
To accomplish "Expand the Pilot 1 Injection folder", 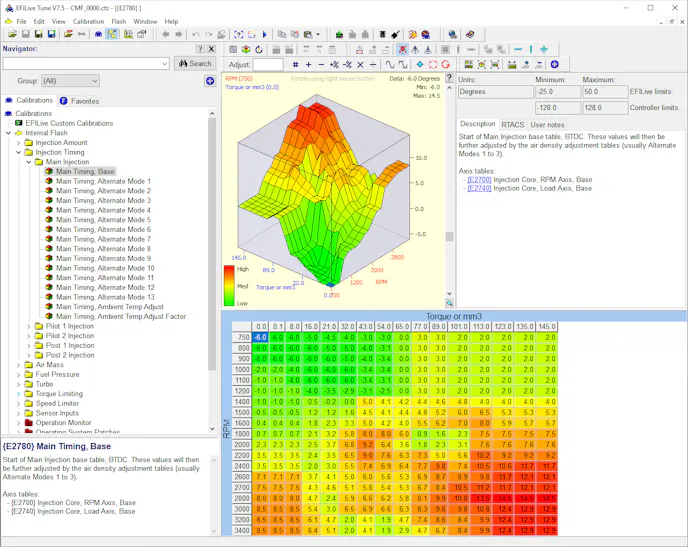I will pyautogui.click(x=29, y=326).
